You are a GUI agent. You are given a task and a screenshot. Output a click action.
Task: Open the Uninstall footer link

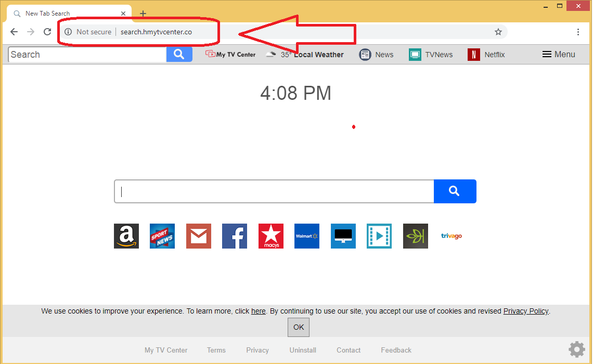[303, 350]
